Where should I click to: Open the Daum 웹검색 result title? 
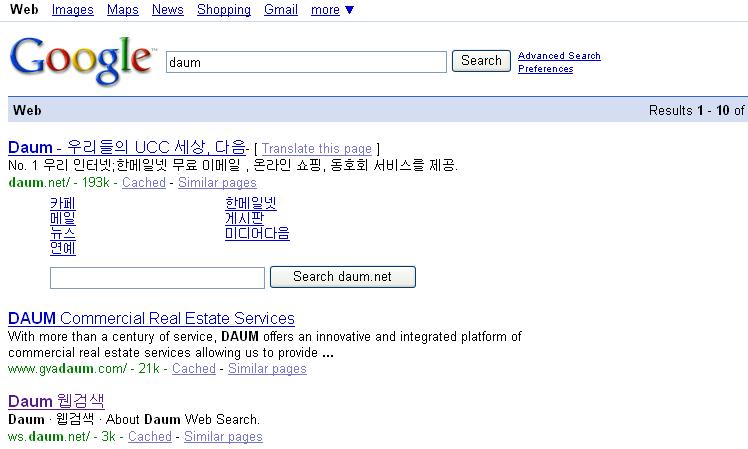click(x=56, y=401)
